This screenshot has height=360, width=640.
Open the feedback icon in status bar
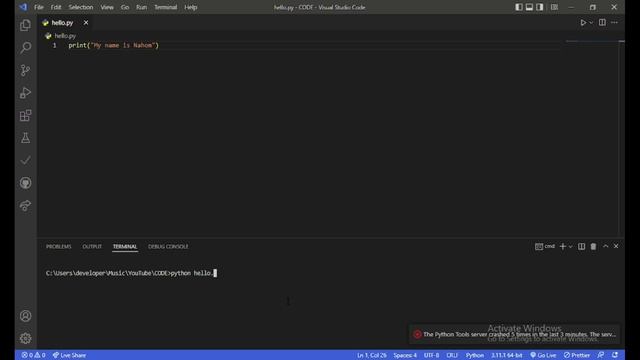pos(601,355)
